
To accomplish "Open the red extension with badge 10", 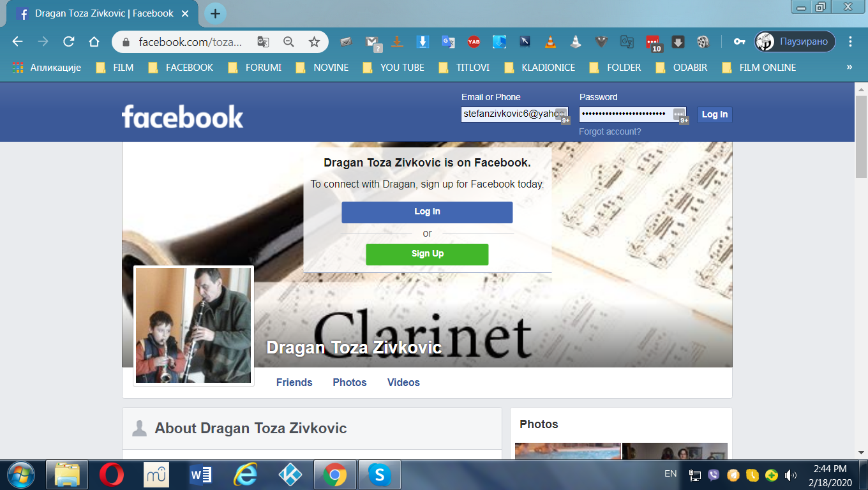I will pos(653,43).
